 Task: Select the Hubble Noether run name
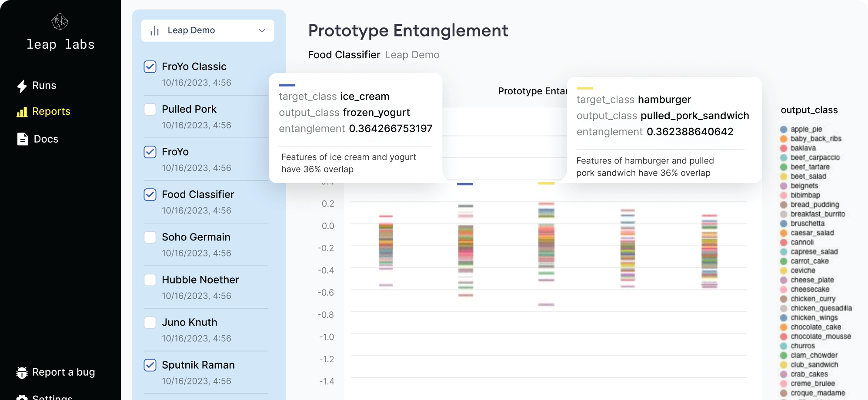[200, 280]
